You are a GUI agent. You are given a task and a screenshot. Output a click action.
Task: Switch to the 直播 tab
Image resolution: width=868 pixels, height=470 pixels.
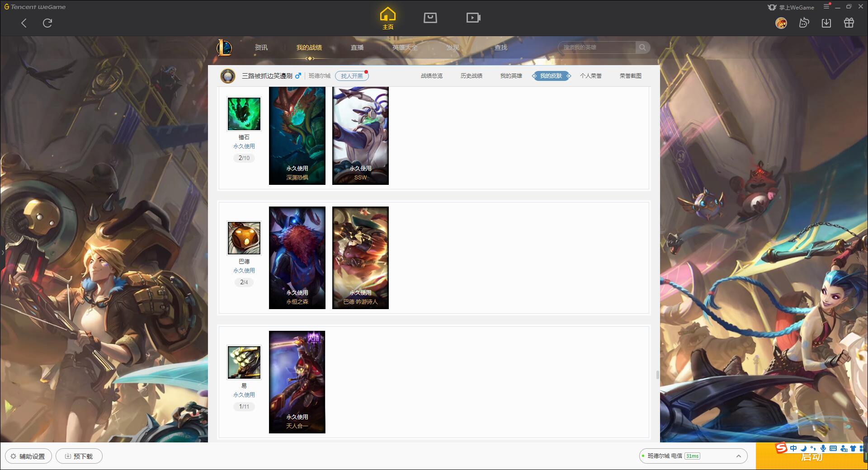pos(357,47)
